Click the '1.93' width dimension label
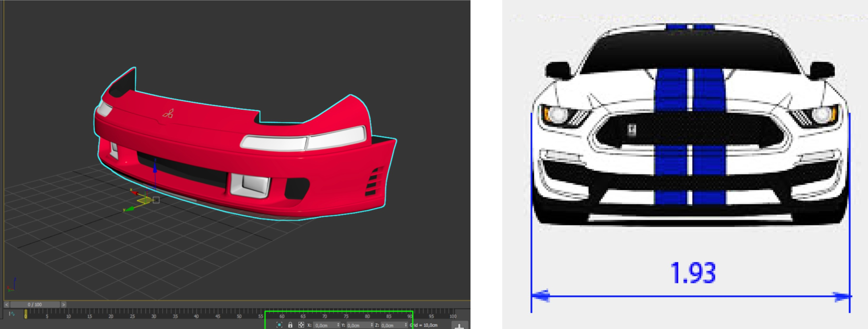 [x=693, y=273]
